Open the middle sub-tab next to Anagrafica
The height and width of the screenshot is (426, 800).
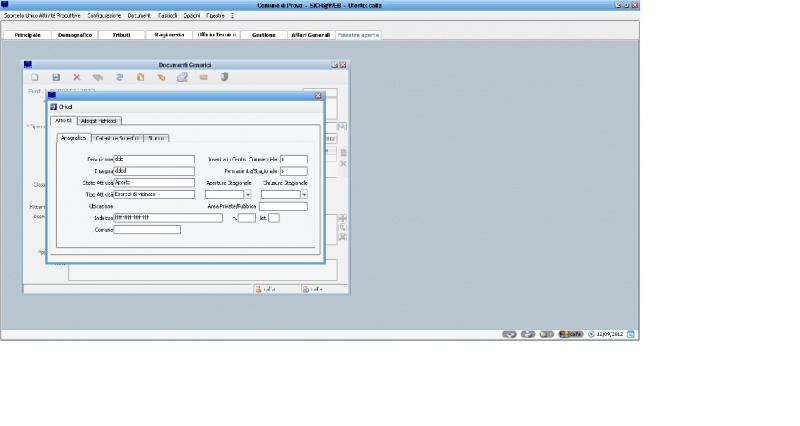117,138
